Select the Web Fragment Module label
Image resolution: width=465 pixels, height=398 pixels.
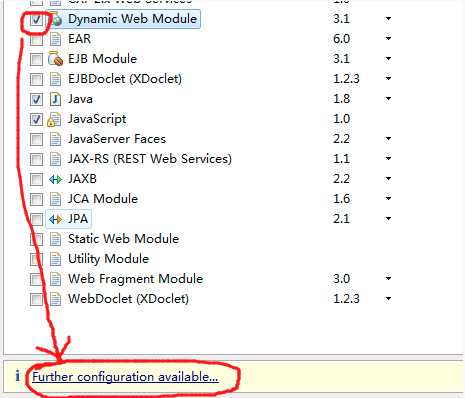click(135, 279)
